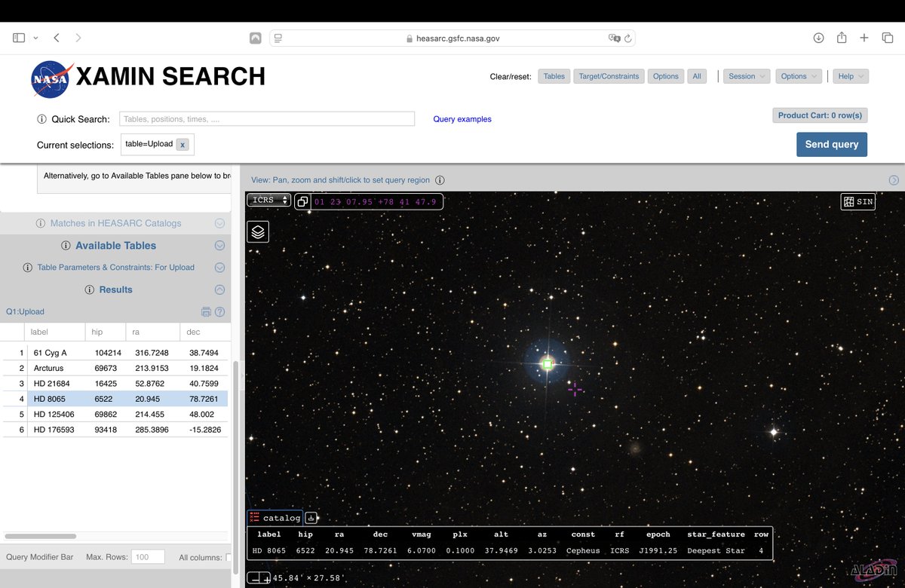Click Cepheus constellation value in catalog

point(583,550)
